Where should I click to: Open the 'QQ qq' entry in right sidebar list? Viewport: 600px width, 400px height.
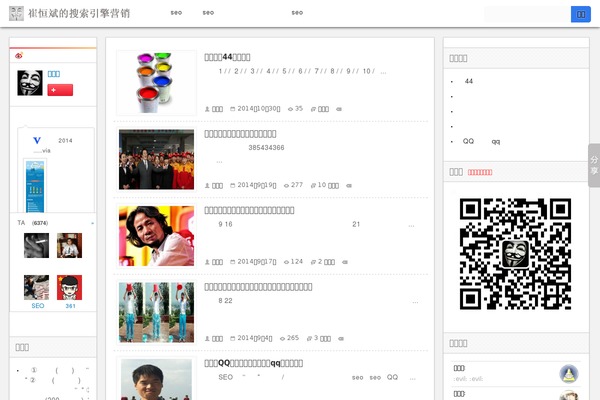click(481, 141)
